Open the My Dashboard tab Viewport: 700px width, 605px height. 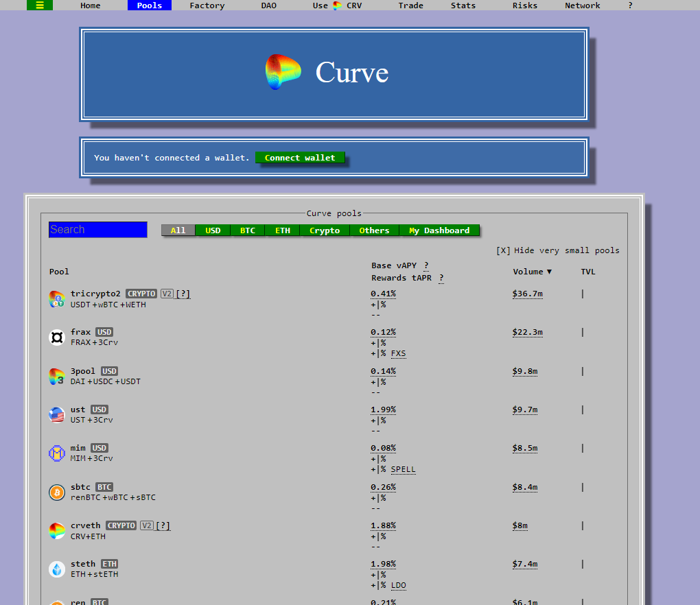[x=439, y=230]
